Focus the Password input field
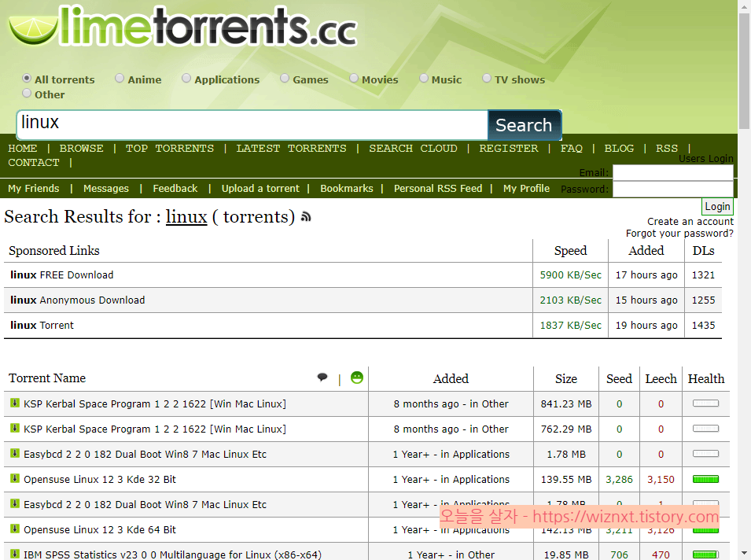751x560 pixels. (673, 190)
